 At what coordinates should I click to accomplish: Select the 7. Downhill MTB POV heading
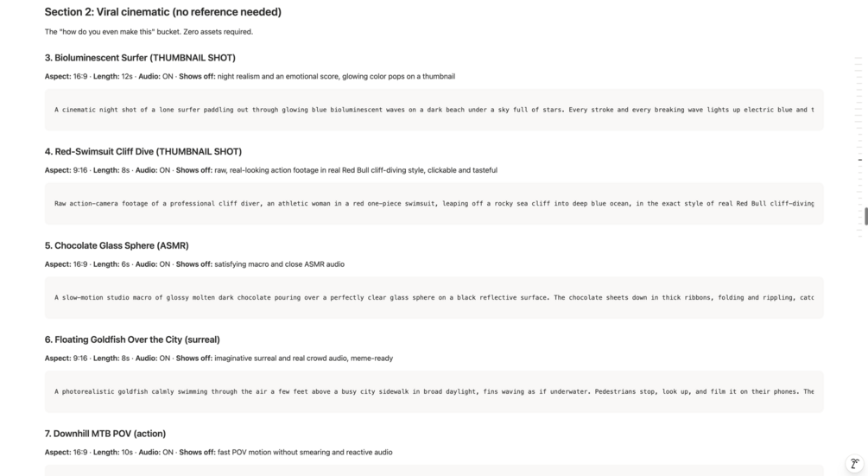(x=105, y=434)
